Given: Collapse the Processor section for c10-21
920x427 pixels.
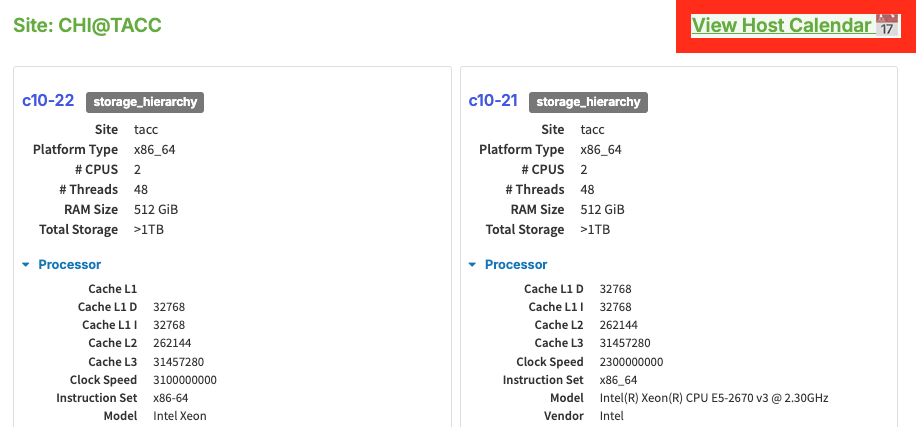Looking at the screenshot, I should pyautogui.click(x=516, y=265).
